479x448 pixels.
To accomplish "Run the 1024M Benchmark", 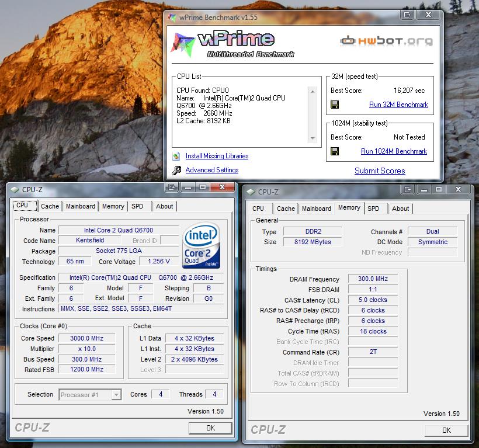I will pyautogui.click(x=394, y=151).
